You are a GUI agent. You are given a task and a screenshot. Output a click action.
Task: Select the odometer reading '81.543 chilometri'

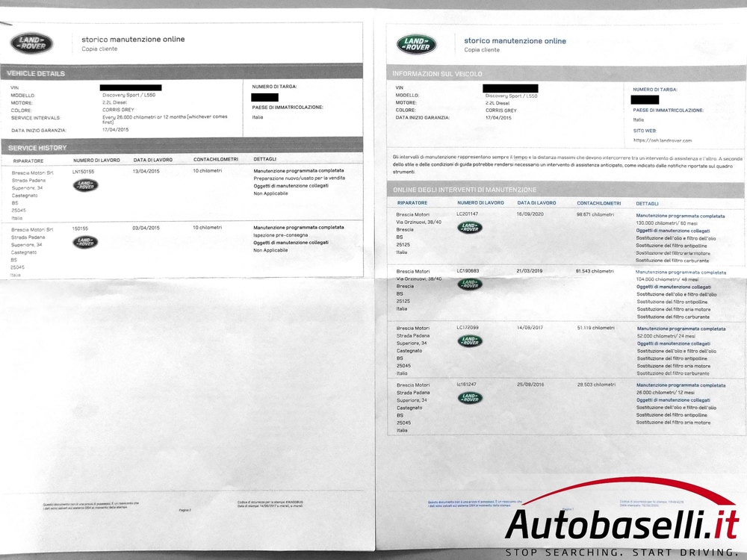[x=595, y=271]
